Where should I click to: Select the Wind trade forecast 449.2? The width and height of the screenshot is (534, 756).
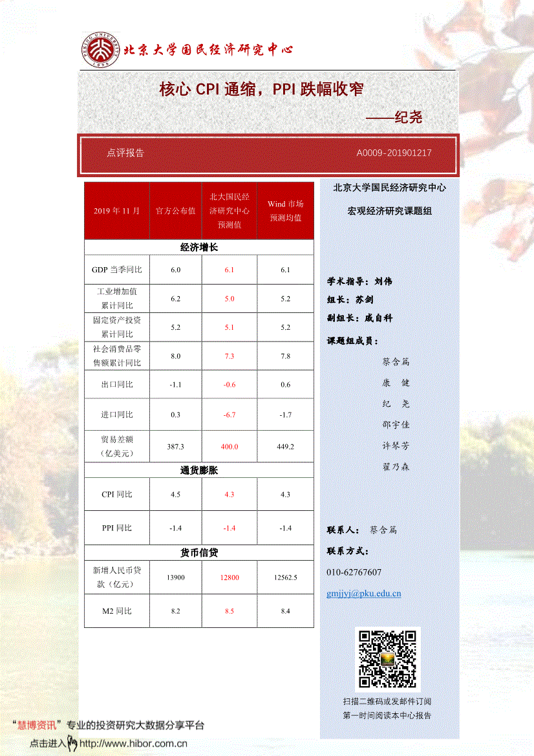(x=285, y=447)
